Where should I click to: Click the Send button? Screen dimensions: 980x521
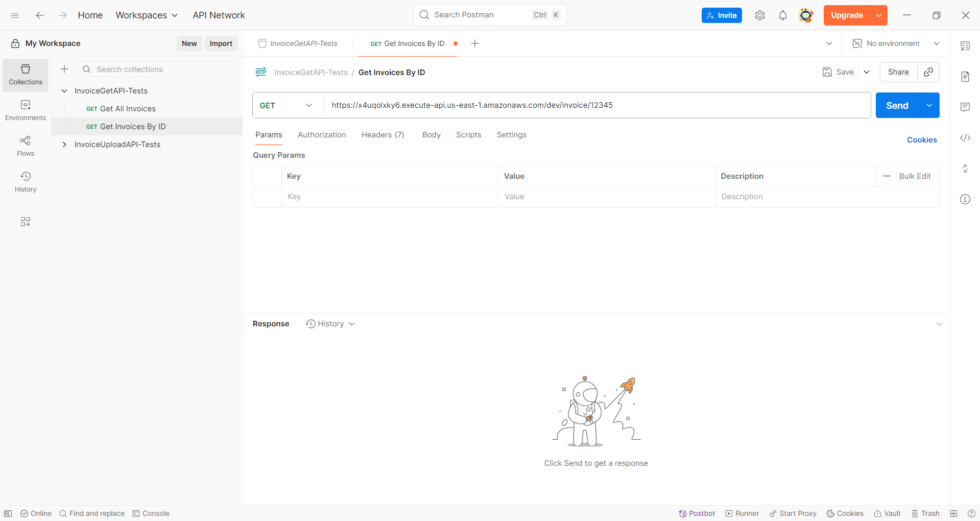click(x=896, y=105)
